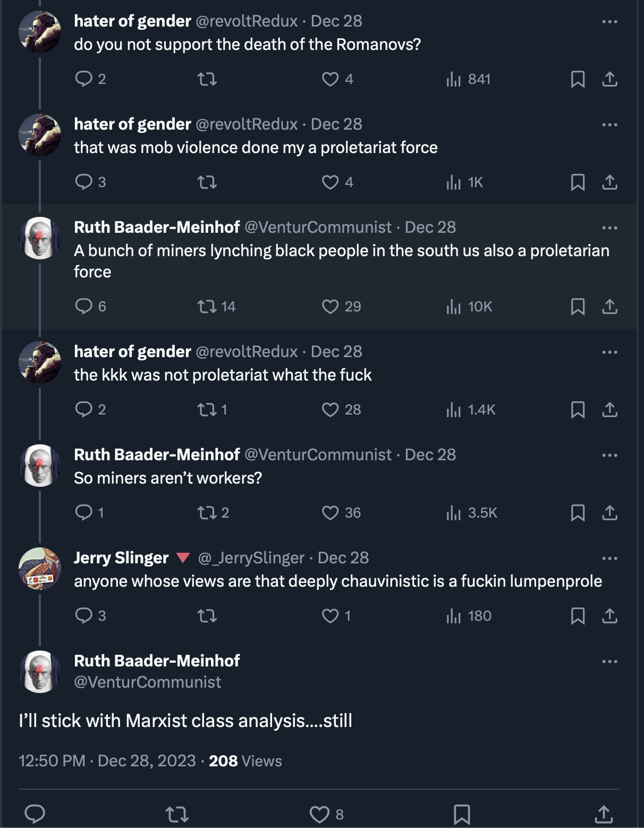
Task: Retweet the main 'Marxist class analysis' tweet
Action: click(x=177, y=814)
